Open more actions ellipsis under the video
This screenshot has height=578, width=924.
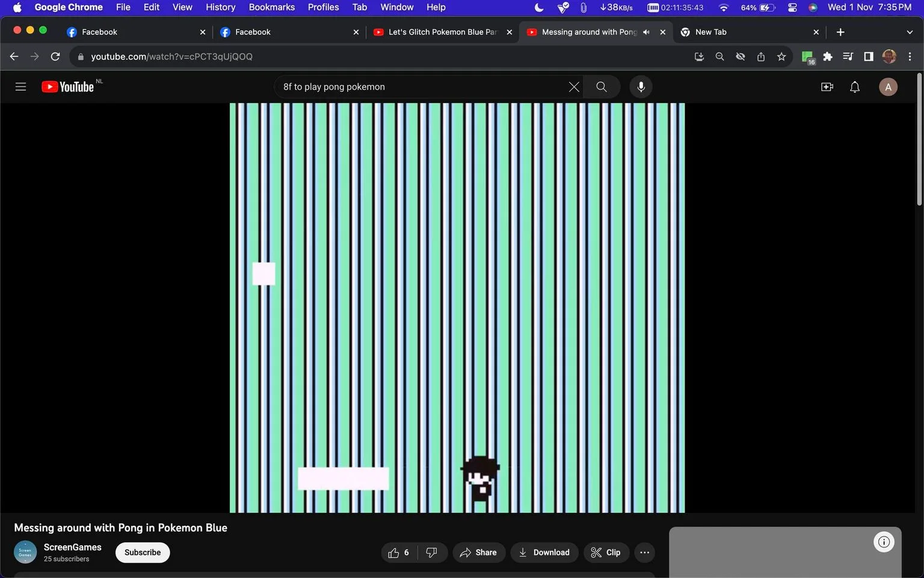click(644, 552)
